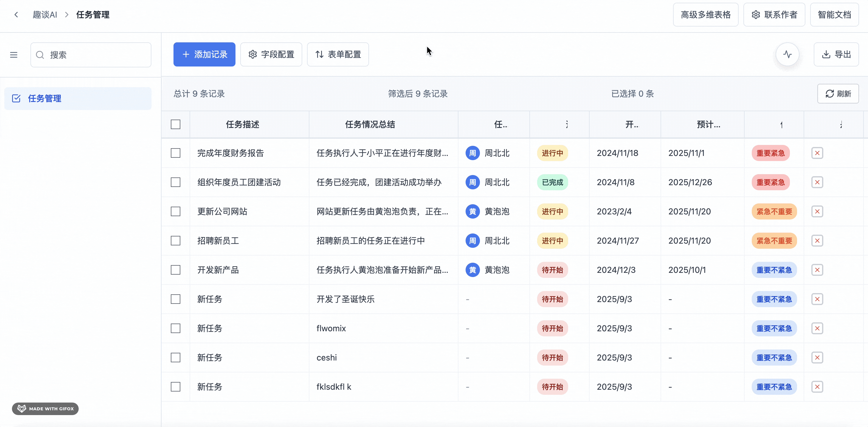Click the 添加记录 button
Image resolution: width=868 pixels, height=427 pixels.
pos(204,55)
